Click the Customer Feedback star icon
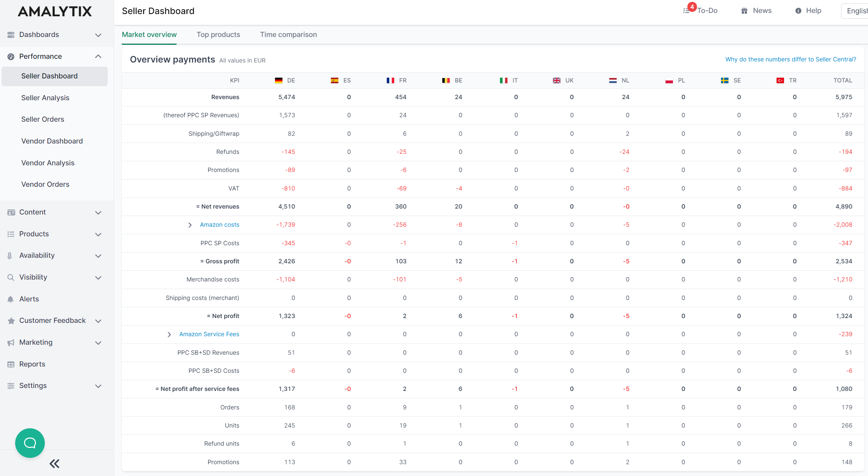Viewport: 868px width, 476px height. coord(11,321)
